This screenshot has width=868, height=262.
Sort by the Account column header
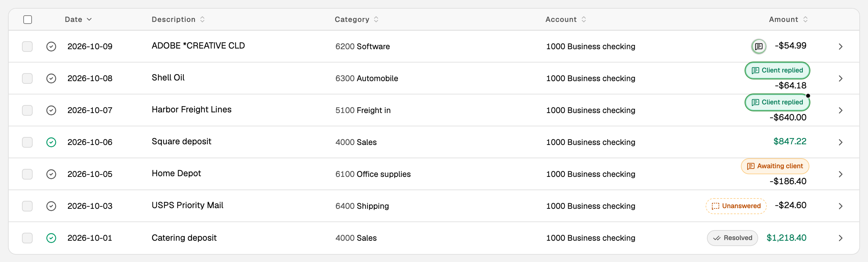[566, 20]
